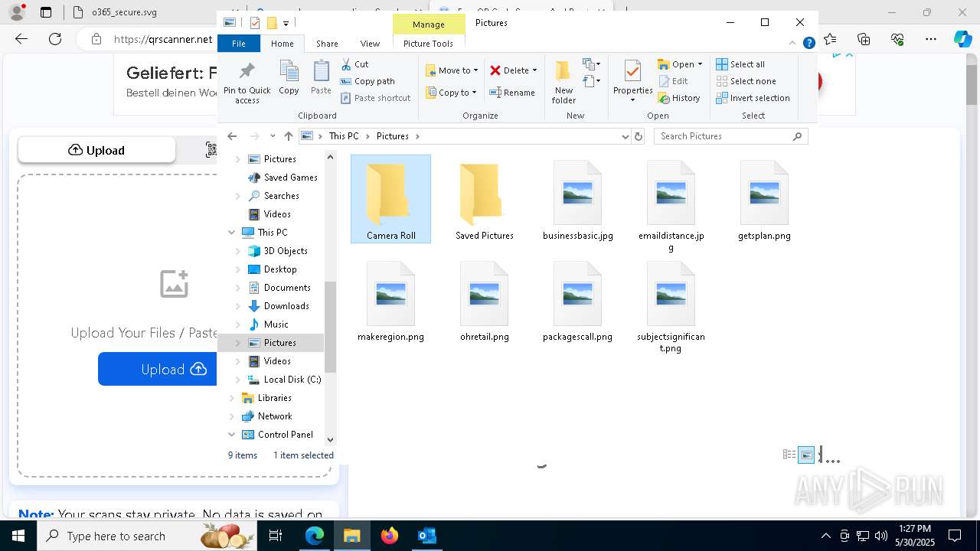Click the Type here to search box
This screenshot has width=980, height=551.
(x=147, y=536)
